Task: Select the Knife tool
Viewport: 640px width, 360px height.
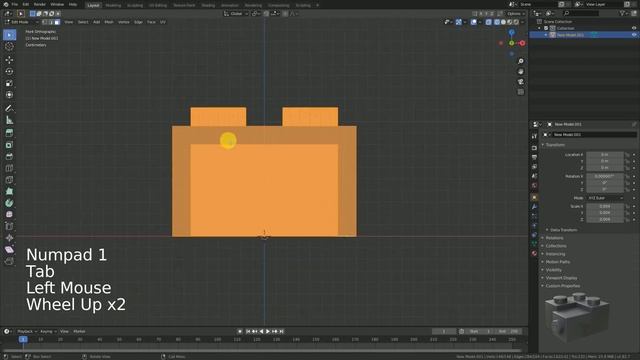Action: [x=9, y=180]
